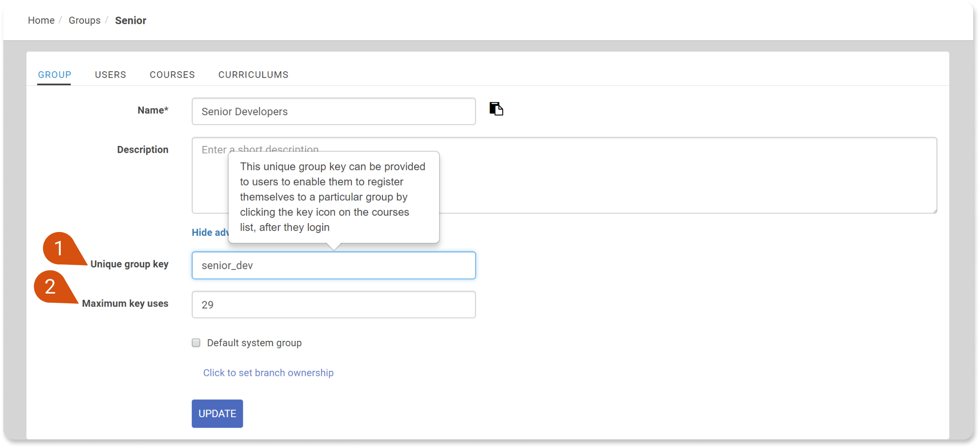This screenshot has height=448, width=980.
Task: Navigate to Home via breadcrumb
Action: (41, 20)
